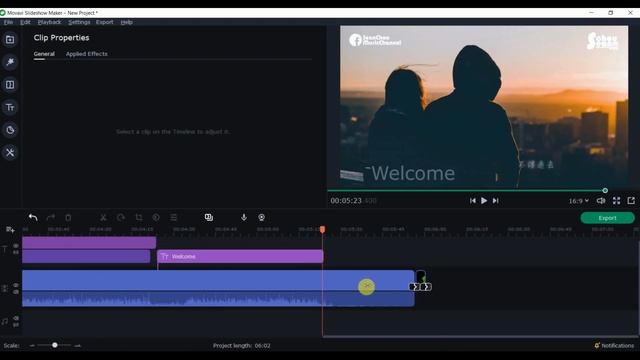Image resolution: width=640 pixels, height=360 pixels.
Task: Switch to the General tab
Action: [44, 54]
